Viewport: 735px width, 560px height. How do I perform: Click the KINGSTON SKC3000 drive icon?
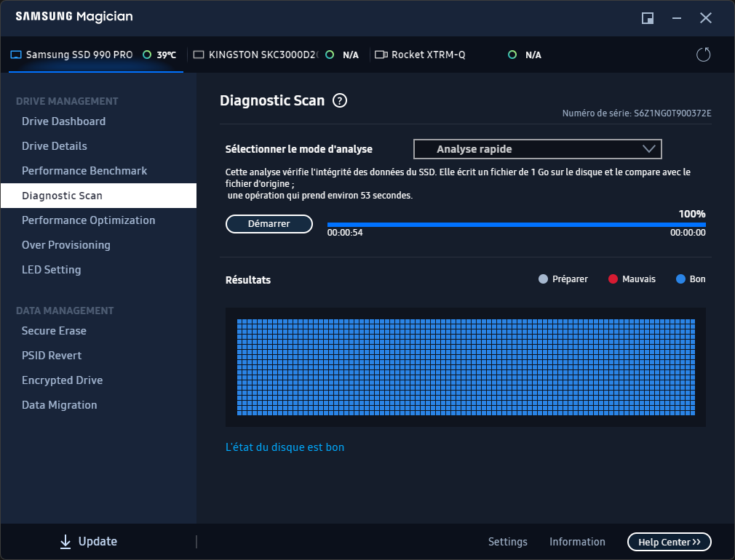(199, 55)
